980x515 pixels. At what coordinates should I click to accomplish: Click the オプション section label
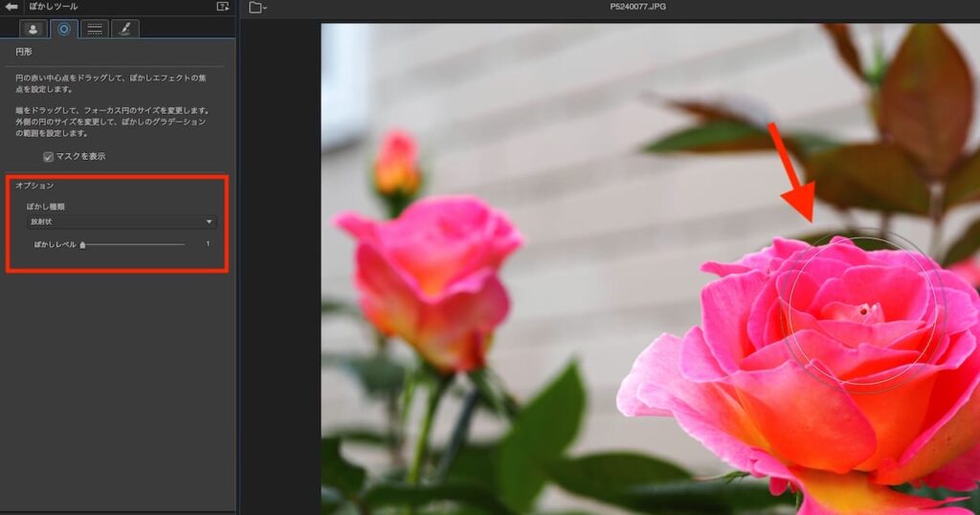pos(34,186)
